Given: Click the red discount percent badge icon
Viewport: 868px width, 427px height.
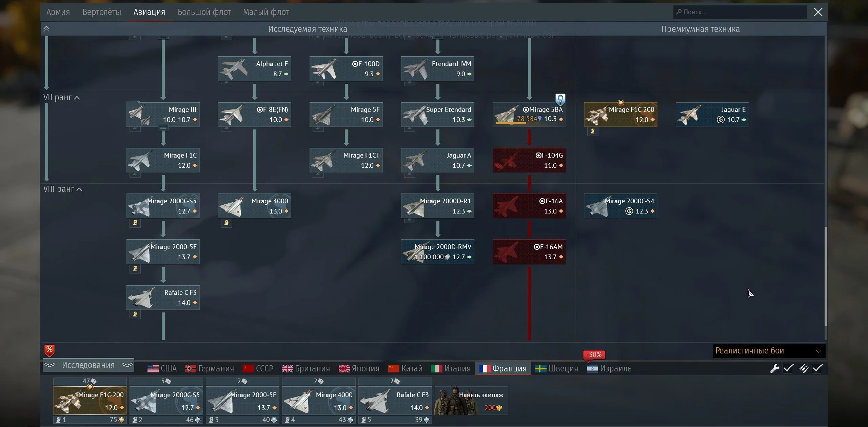Looking at the screenshot, I should click(50, 350).
